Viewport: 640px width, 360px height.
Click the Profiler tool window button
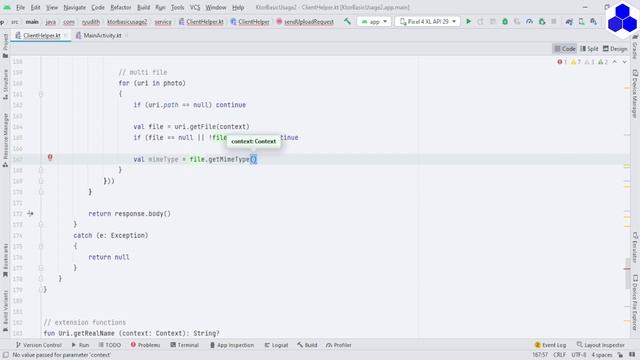[339, 345]
